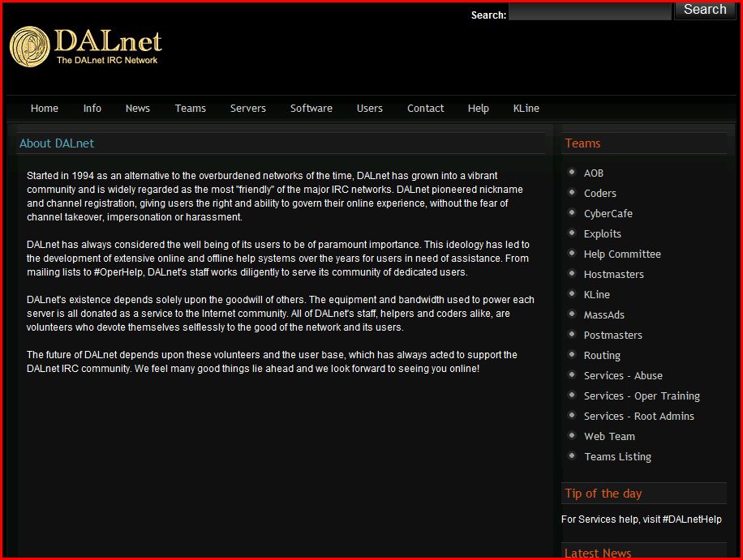Open Services - Root Admins link
Image resolution: width=743 pixels, height=560 pixels.
click(x=638, y=417)
